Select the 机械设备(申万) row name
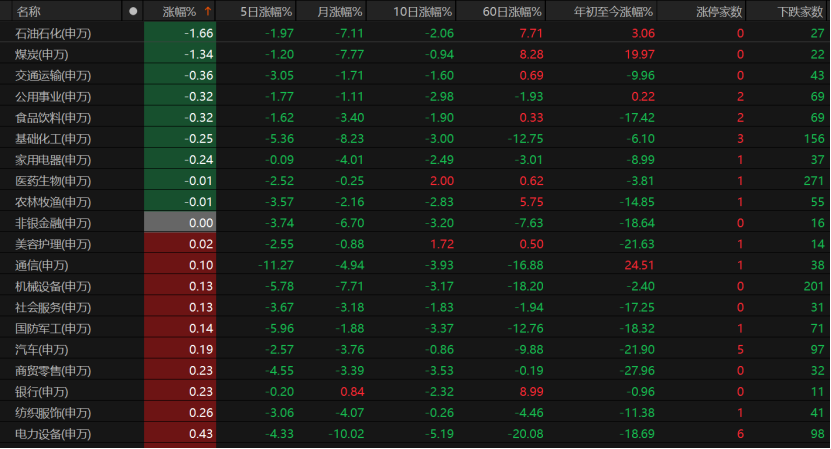 53,287
